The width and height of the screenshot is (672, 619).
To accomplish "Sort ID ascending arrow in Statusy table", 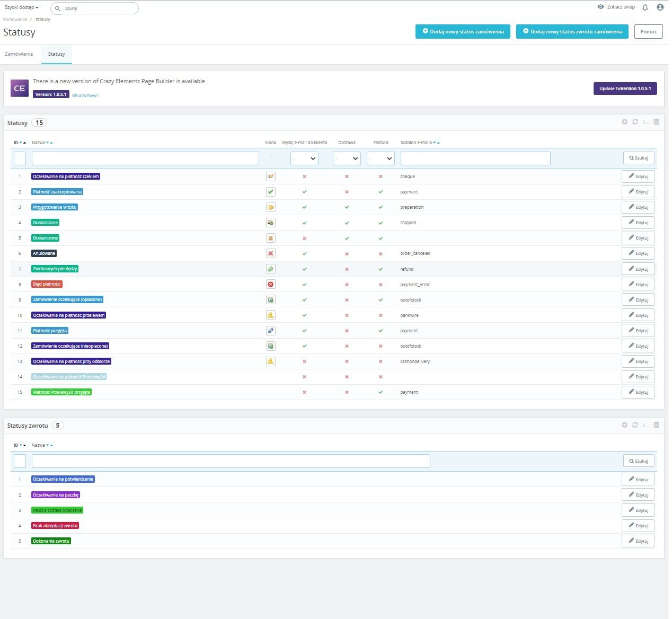I will (25, 143).
